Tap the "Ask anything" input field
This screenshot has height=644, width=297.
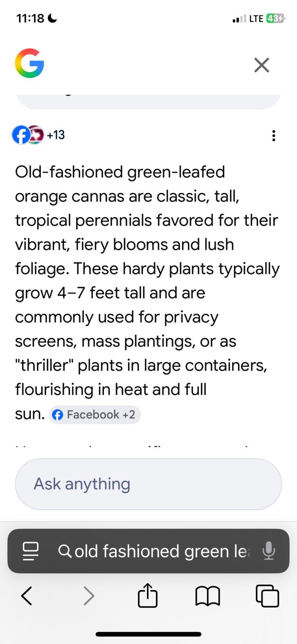(148, 484)
